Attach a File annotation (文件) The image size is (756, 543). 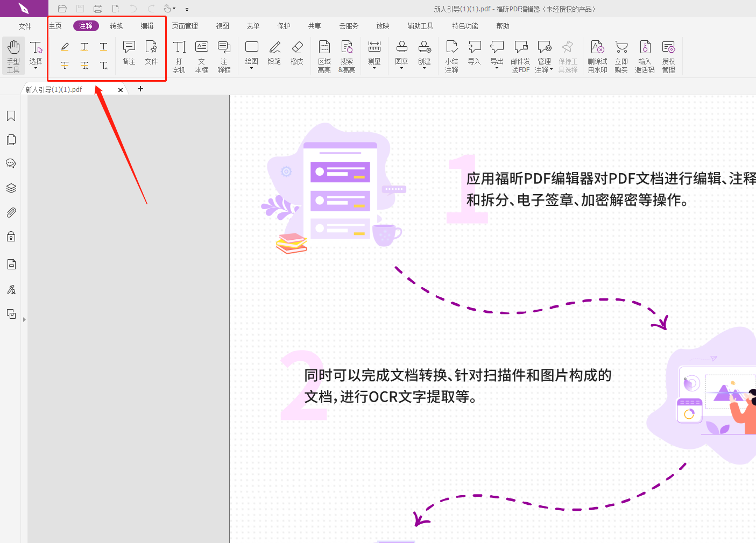pyautogui.click(x=152, y=53)
